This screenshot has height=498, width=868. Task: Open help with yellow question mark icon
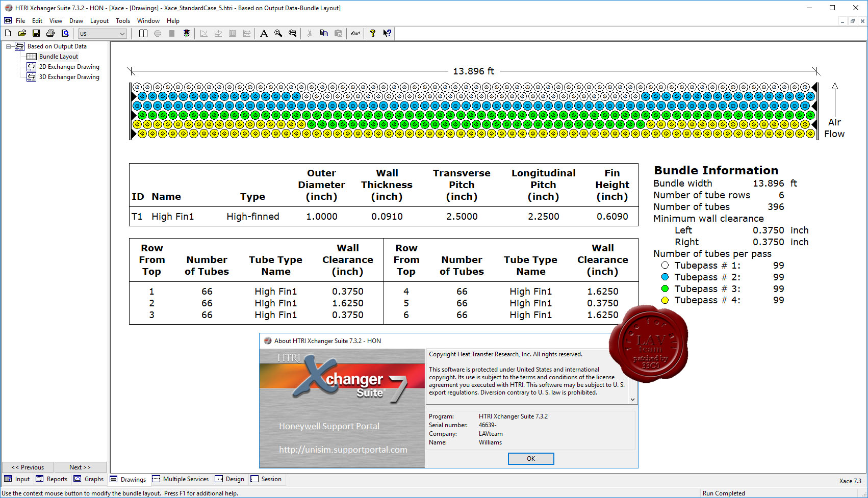click(373, 33)
